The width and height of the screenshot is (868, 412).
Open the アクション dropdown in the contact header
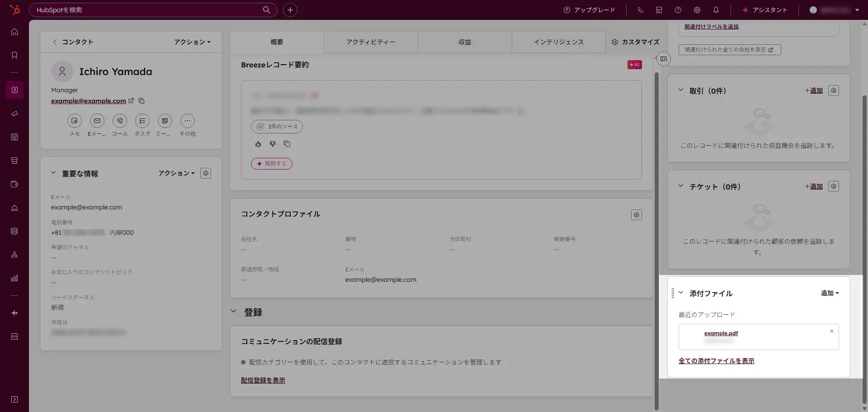click(x=192, y=42)
